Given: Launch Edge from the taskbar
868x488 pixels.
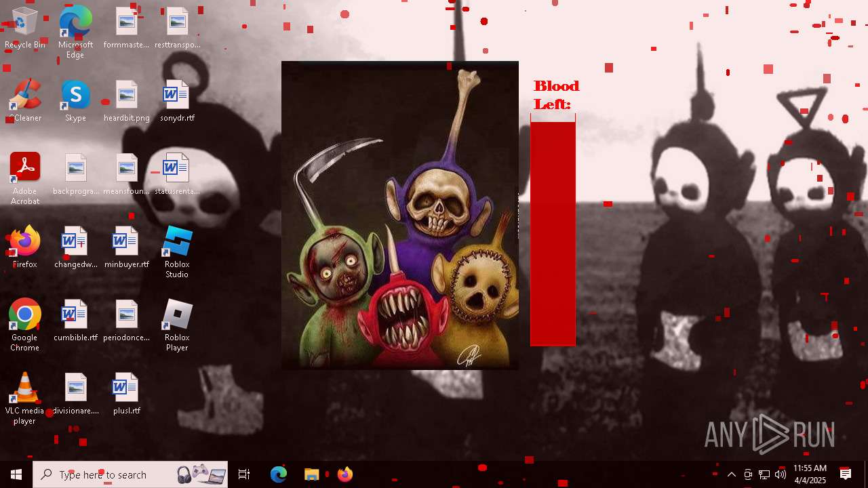Looking at the screenshot, I should [x=279, y=474].
